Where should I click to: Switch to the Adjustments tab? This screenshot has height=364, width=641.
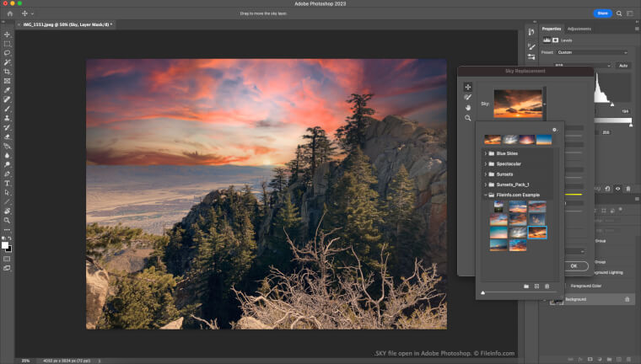579,29
